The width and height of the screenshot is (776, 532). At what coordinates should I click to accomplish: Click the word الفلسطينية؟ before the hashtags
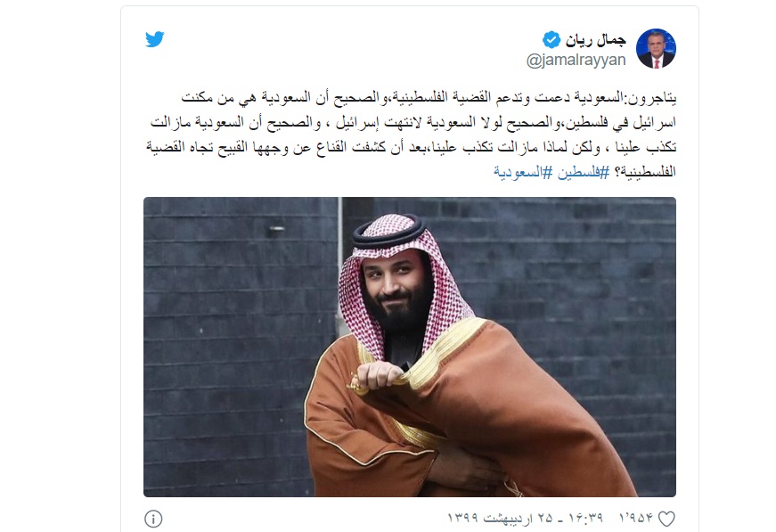click(645, 170)
